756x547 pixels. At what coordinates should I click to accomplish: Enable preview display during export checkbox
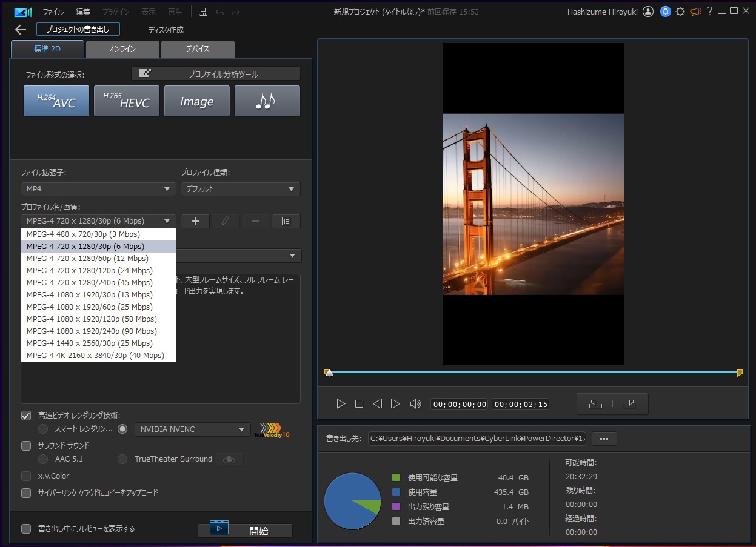coord(26,529)
